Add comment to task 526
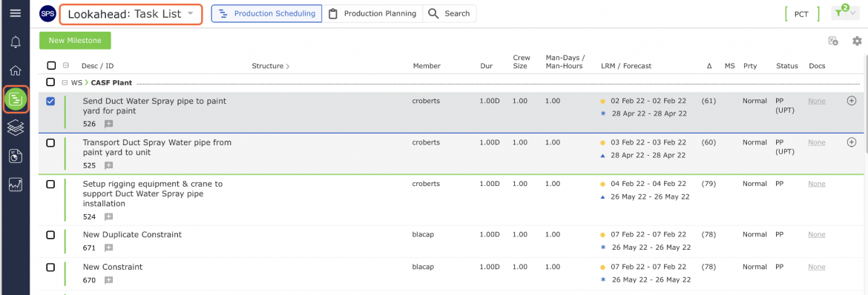The width and height of the screenshot is (868, 295). tap(108, 124)
